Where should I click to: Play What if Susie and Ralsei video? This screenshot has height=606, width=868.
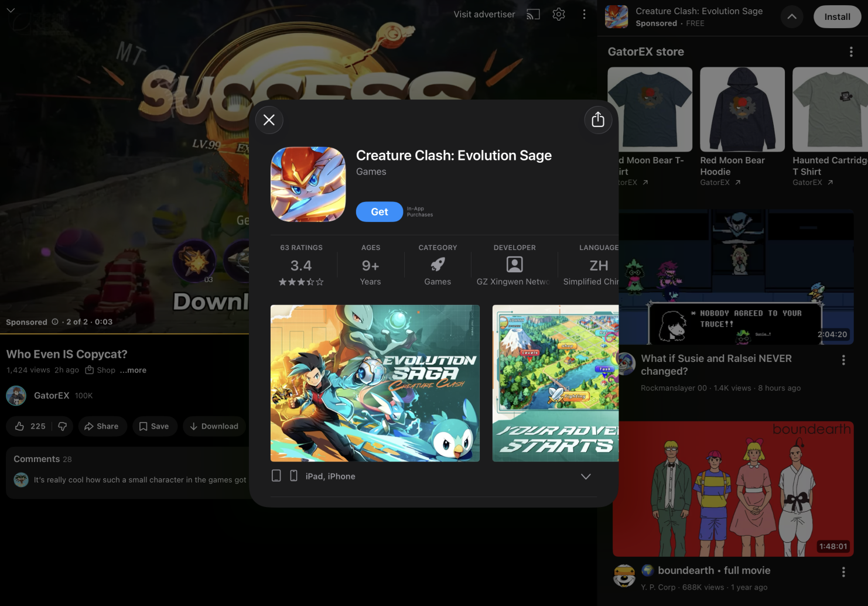coord(736,277)
